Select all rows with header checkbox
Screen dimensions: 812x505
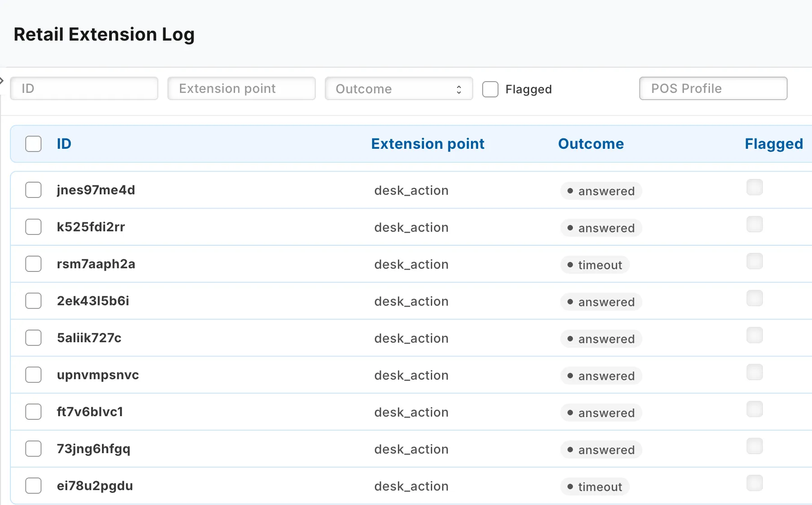[x=33, y=144]
